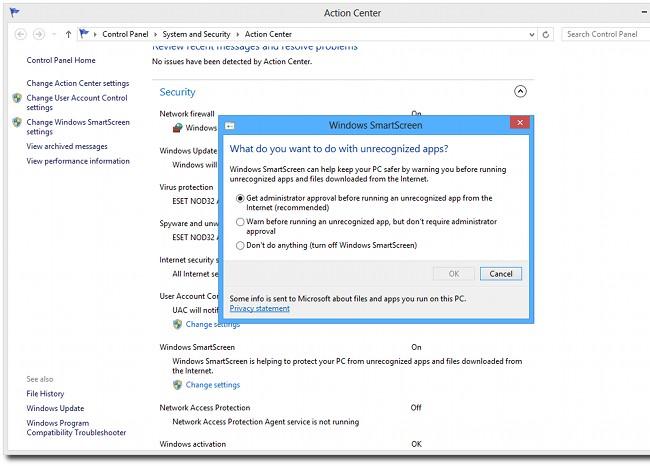This screenshot has height=466, width=650.
Task: Click the SmartScreen dialog title bar icon
Action: (230, 126)
